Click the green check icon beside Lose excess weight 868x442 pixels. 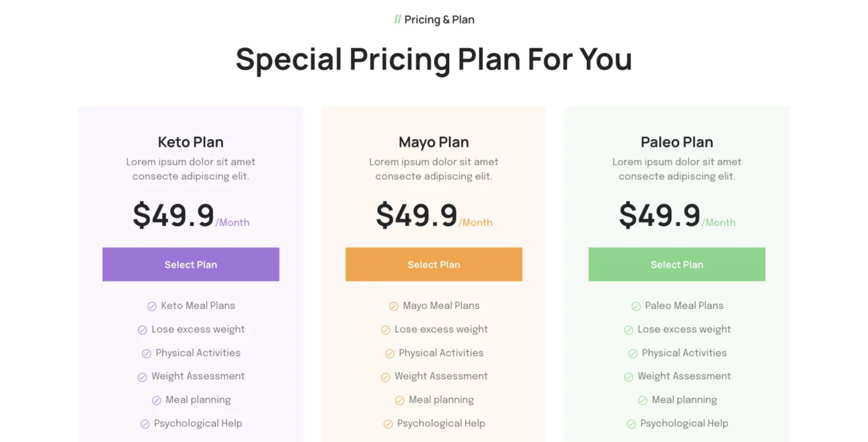tap(629, 330)
